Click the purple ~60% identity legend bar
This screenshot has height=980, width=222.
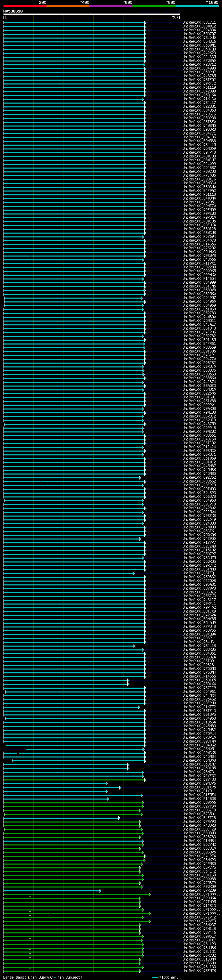tap(111, 6)
